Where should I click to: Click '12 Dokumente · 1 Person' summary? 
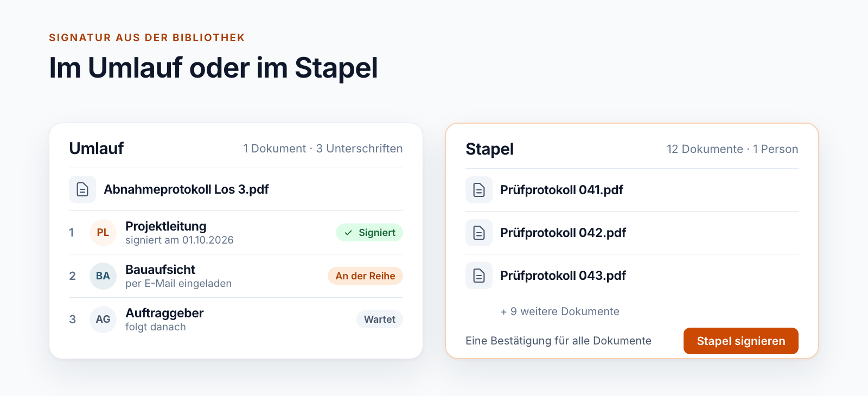tap(732, 149)
